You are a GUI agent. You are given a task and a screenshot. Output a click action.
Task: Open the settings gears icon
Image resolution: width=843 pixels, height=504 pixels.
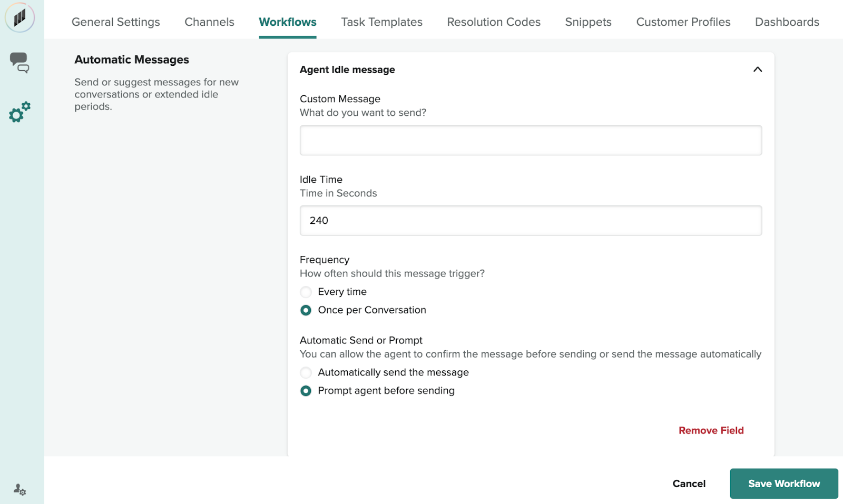[19, 112]
